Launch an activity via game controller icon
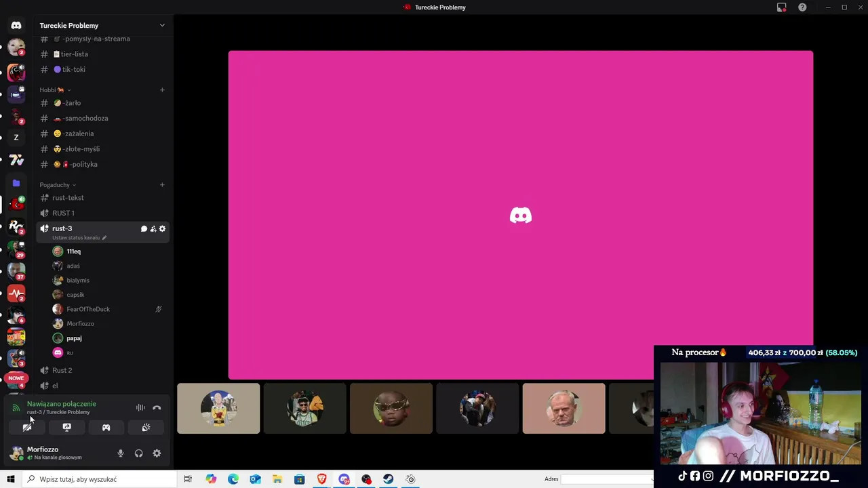 106,428
